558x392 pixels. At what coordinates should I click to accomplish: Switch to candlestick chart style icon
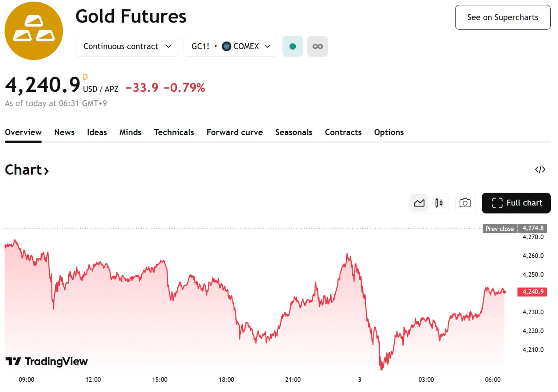point(439,203)
